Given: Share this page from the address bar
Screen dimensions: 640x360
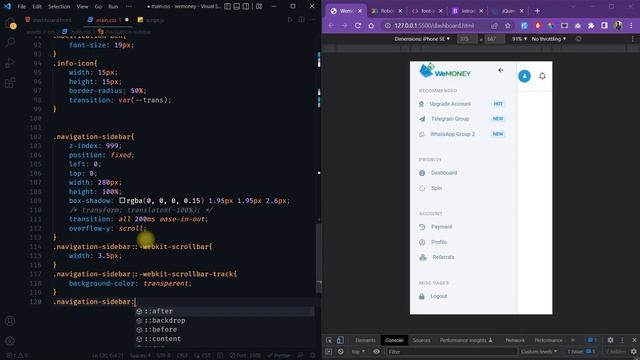Looking at the screenshot, I should [494, 25].
